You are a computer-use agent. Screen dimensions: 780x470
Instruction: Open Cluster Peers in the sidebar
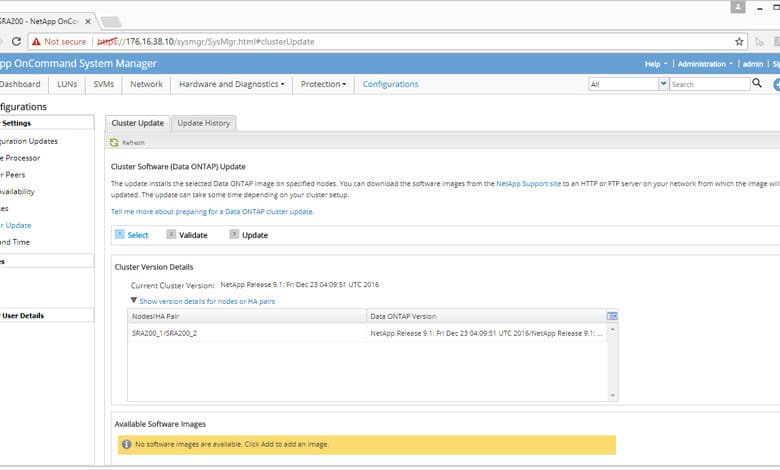pyautogui.click(x=12, y=175)
